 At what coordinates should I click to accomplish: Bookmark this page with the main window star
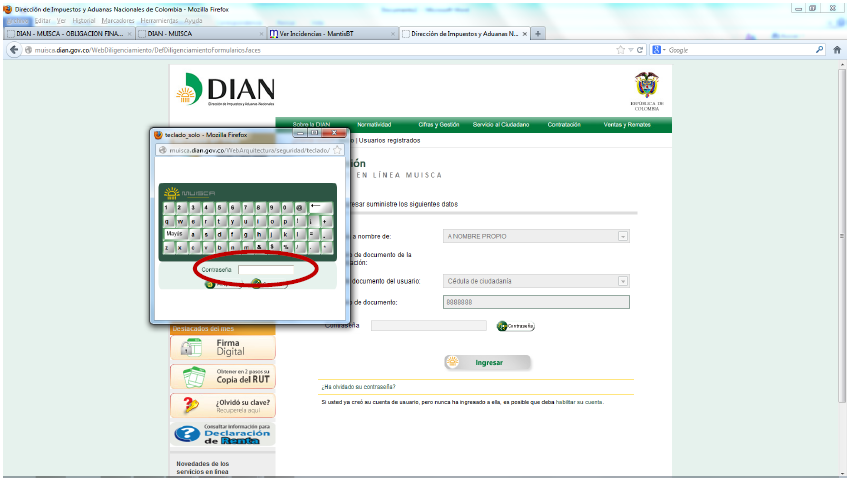pos(621,50)
